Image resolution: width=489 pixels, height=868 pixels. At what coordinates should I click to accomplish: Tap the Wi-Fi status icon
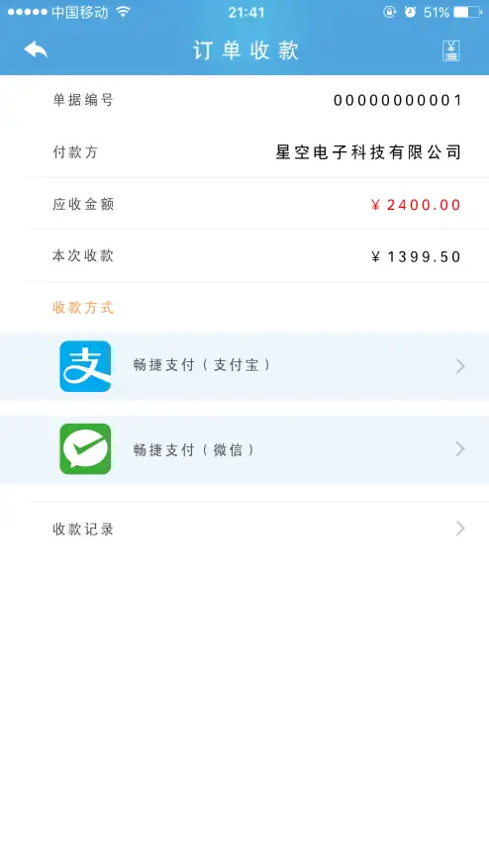(x=123, y=12)
